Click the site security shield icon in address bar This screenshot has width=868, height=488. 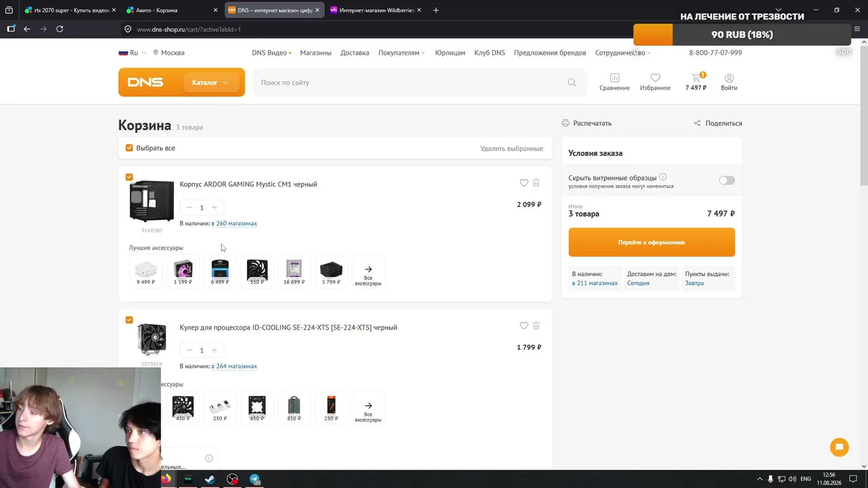click(127, 29)
